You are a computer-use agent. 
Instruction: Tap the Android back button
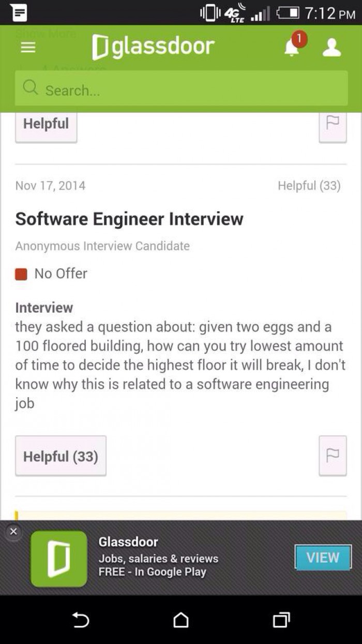click(x=81, y=620)
